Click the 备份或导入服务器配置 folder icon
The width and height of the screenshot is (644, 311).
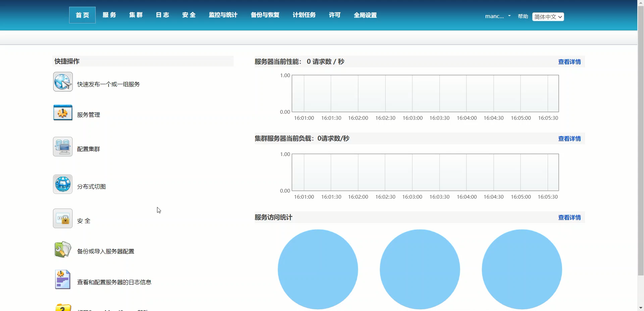(x=62, y=249)
